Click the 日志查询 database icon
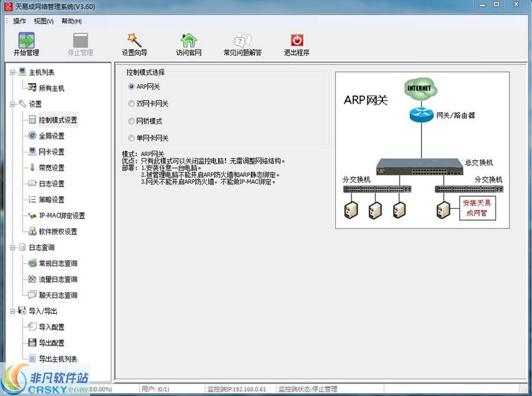The image size is (532, 396). 22,247
